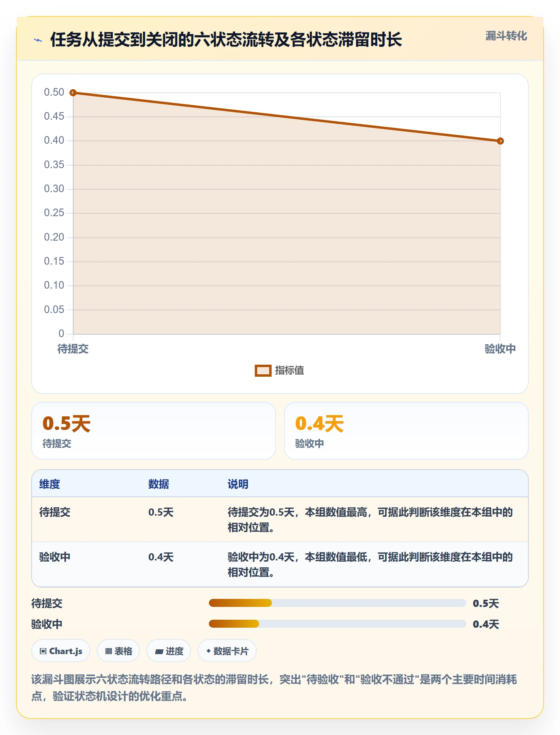Click the 0.25 tick on the y-axis
Viewport: 560px width, 735px height.
(x=54, y=213)
